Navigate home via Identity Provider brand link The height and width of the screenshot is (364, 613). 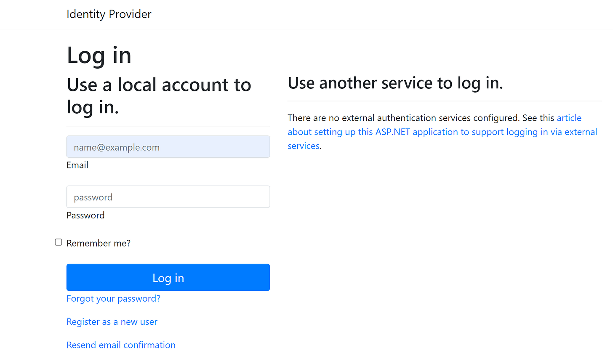(109, 14)
